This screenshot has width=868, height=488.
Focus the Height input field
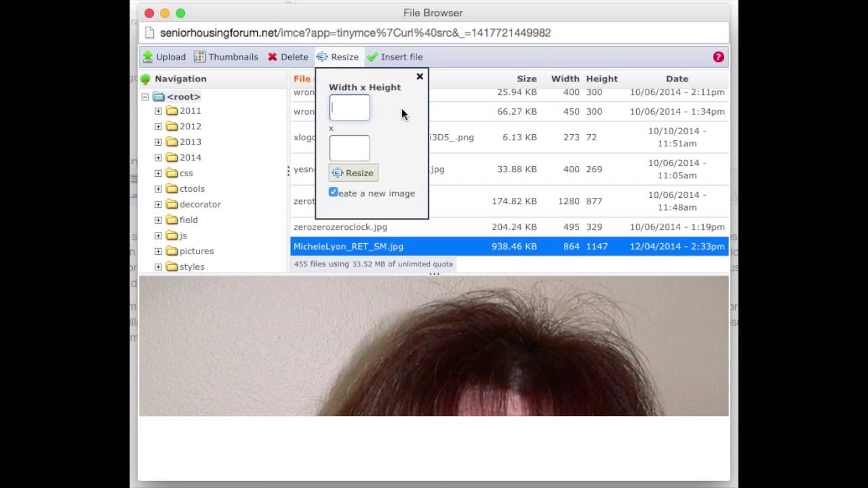click(349, 148)
